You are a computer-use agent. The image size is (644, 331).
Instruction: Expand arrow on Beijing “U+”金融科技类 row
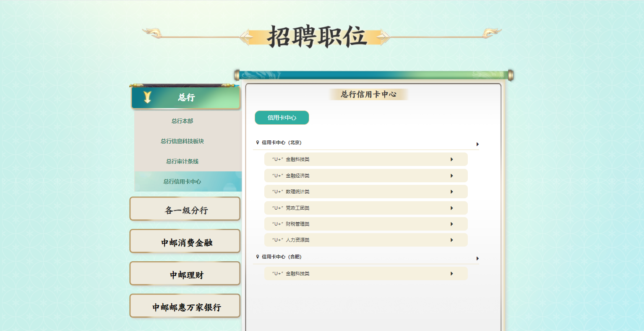point(452,159)
